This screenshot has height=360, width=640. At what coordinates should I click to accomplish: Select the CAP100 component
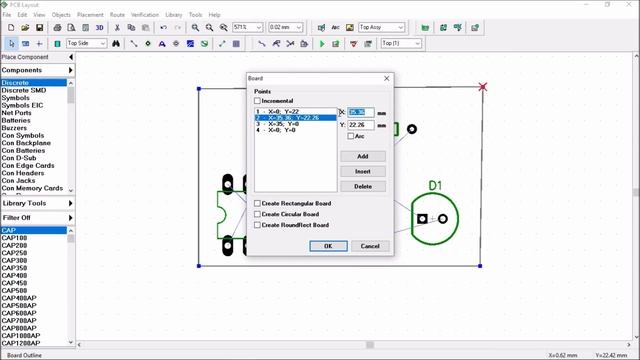(14, 238)
